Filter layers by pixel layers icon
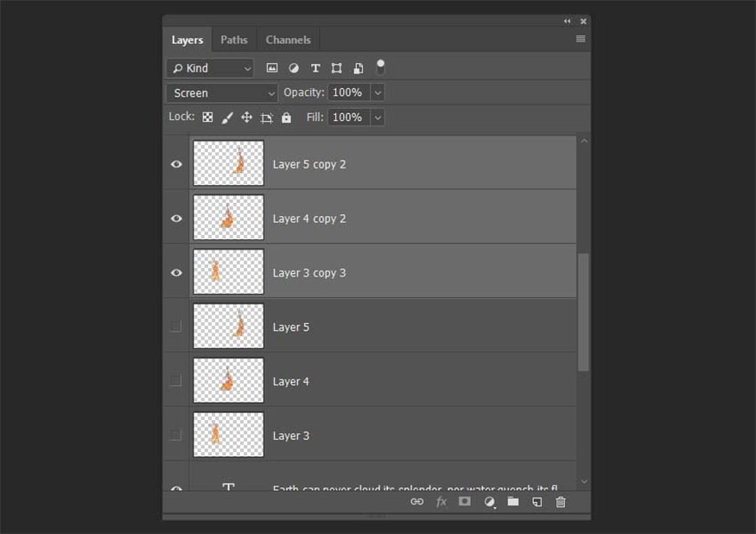The width and height of the screenshot is (756, 534). click(x=272, y=68)
